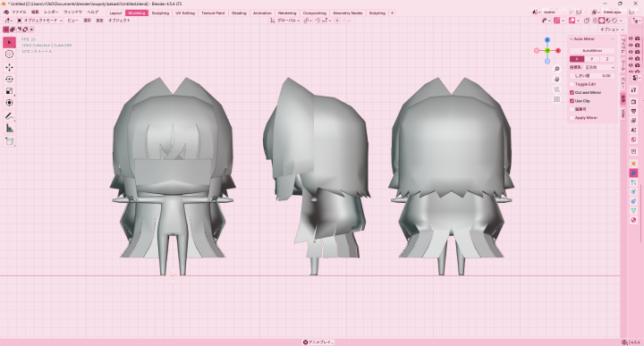Screen dimensions: 644x346
Task: Select the Rotate tool
Action: (x=10, y=79)
